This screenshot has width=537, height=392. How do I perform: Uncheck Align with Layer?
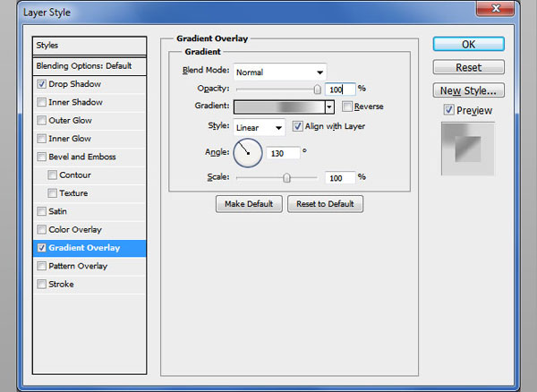297,126
